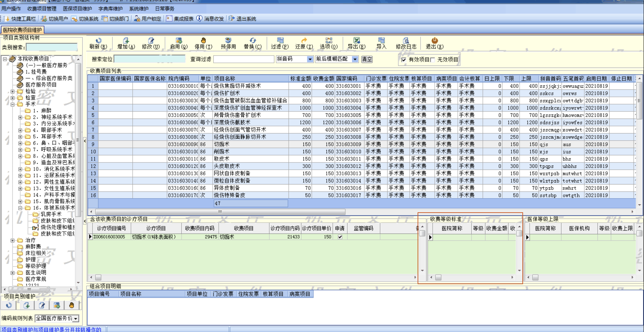644x332 pixels.
Task: Click the 过滤(F) filter icon
Action: (x=280, y=40)
